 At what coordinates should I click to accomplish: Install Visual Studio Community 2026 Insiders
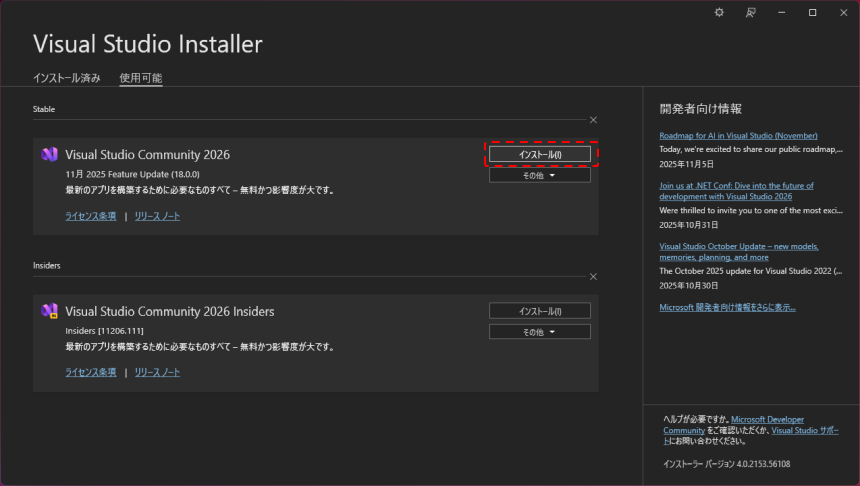[x=539, y=311]
